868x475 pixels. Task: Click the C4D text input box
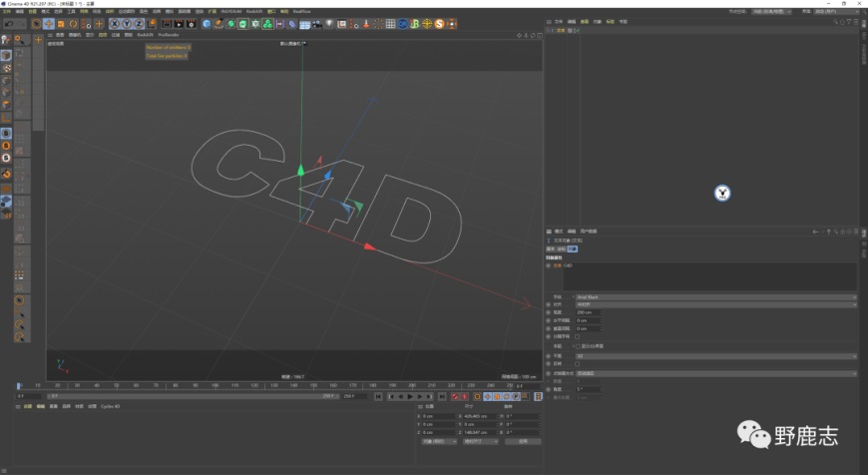pos(709,276)
